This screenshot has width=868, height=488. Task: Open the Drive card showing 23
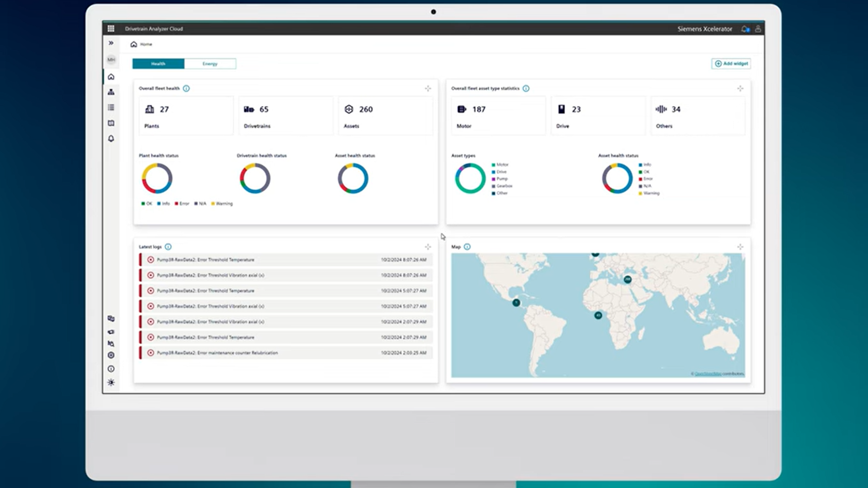[598, 116]
